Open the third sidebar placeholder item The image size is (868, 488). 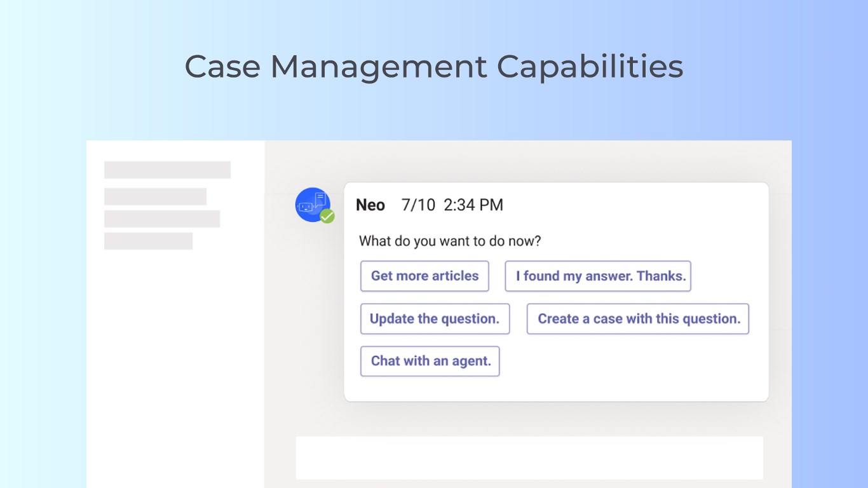162,219
